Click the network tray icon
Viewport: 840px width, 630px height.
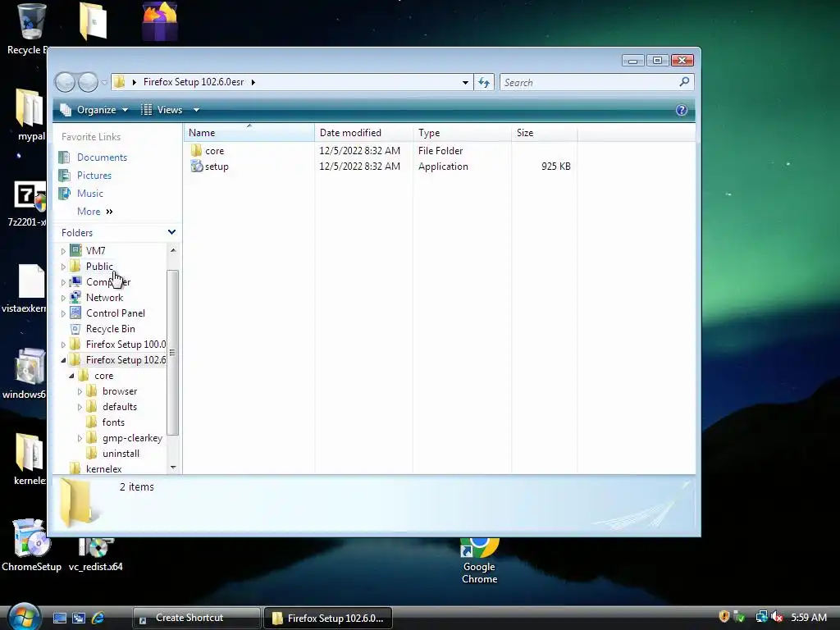pyautogui.click(x=761, y=617)
